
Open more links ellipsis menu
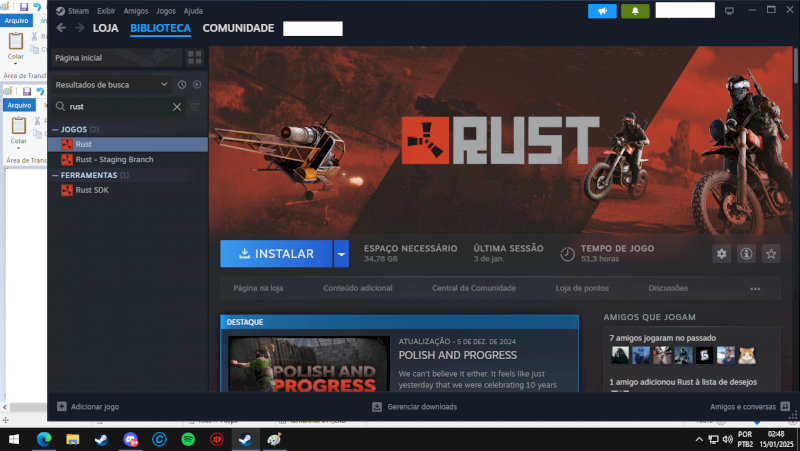pos(755,288)
